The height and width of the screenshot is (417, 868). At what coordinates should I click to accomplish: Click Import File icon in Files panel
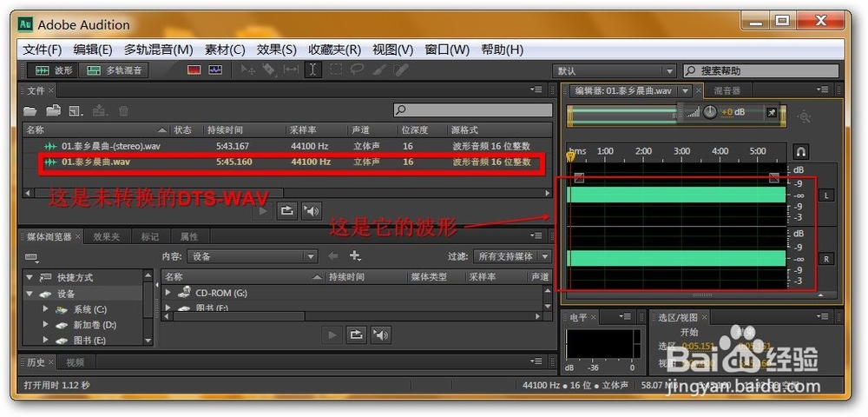tap(53, 110)
